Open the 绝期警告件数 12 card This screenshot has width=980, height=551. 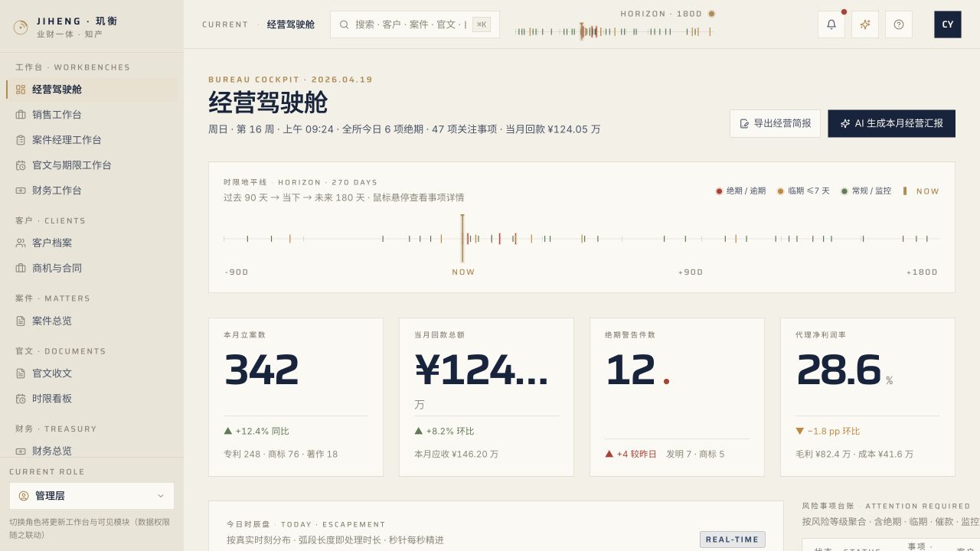677,397
